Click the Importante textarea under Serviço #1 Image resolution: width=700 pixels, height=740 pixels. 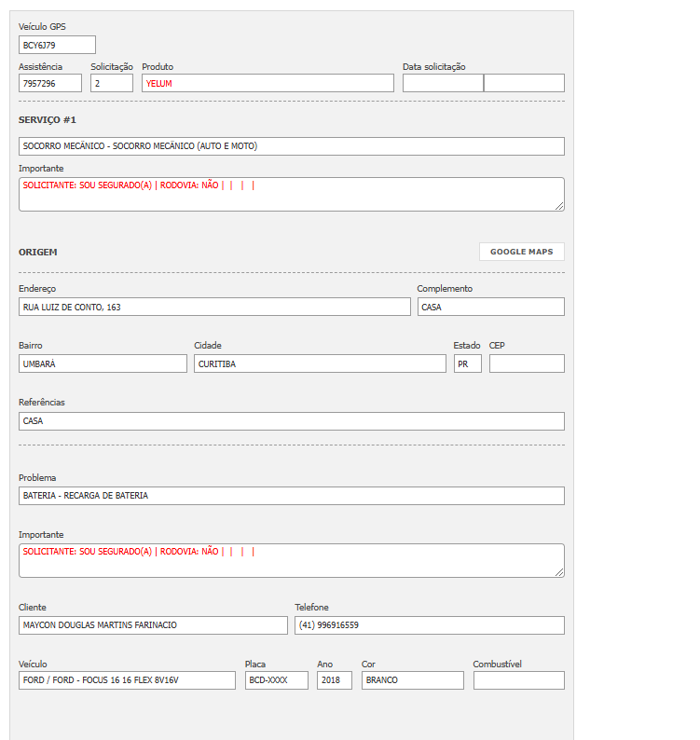click(291, 194)
